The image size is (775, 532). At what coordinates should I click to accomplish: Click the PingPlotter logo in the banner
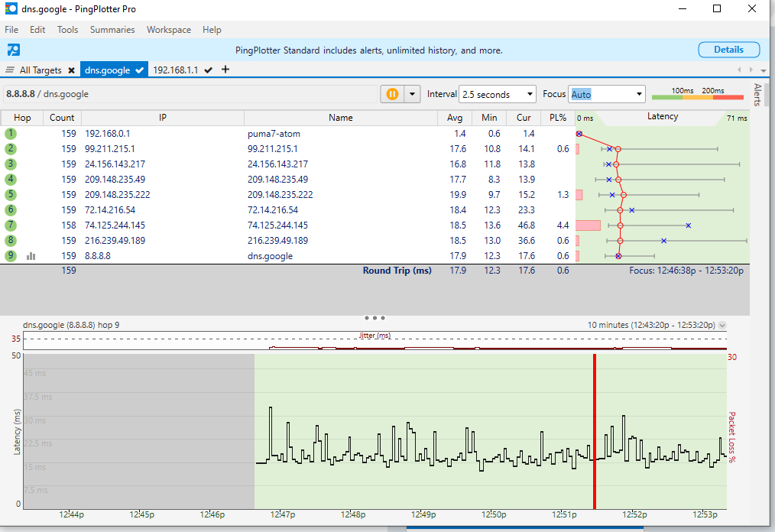coord(13,50)
